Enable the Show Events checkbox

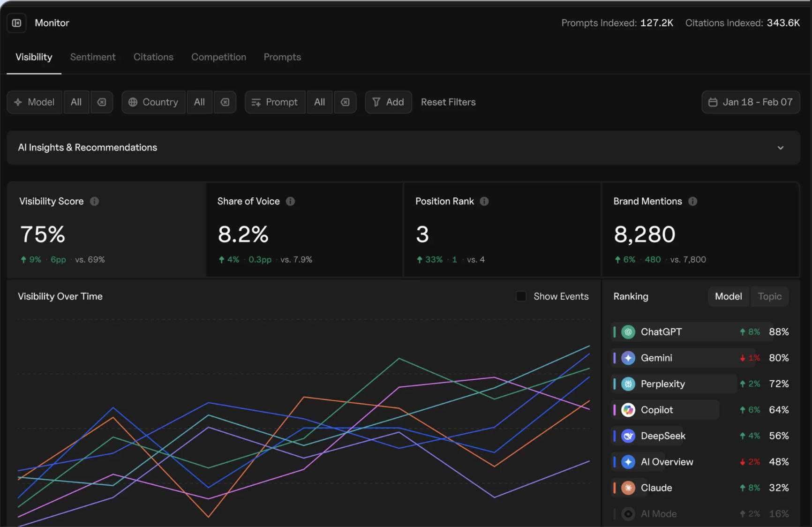tap(521, 296)
